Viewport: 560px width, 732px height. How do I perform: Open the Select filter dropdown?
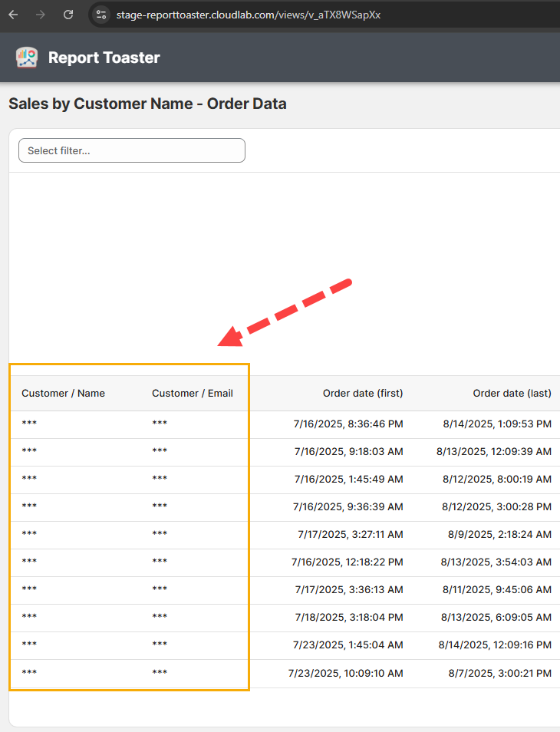131,150
